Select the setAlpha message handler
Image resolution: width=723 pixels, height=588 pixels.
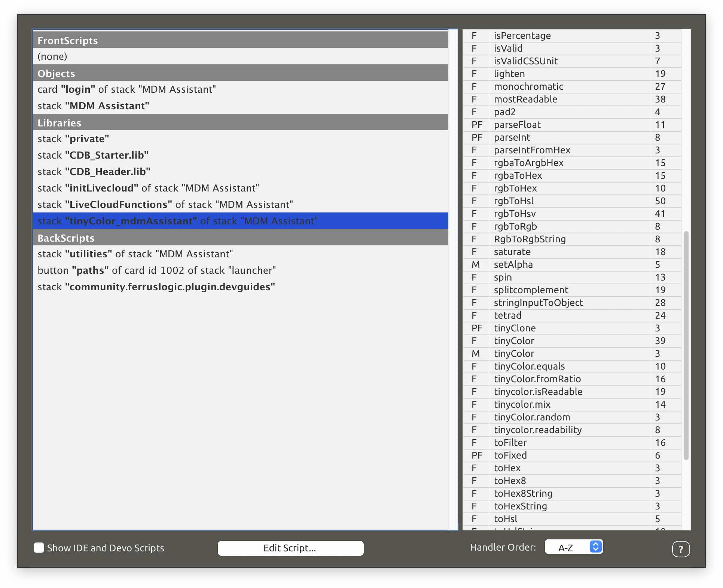coord(513,264)
